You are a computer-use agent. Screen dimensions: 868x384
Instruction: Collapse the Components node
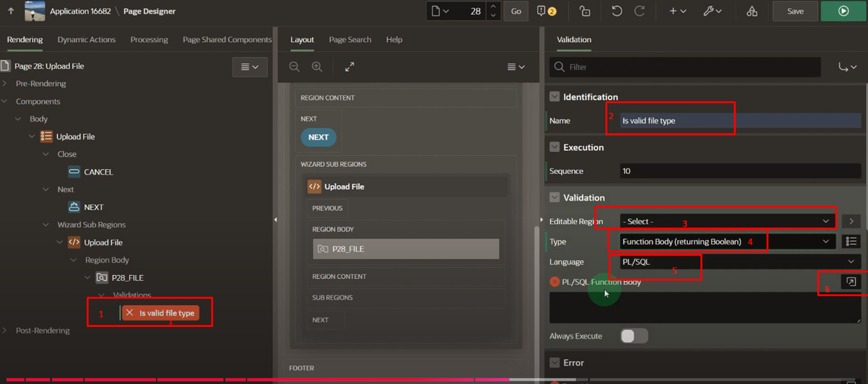tap(5, 102)
